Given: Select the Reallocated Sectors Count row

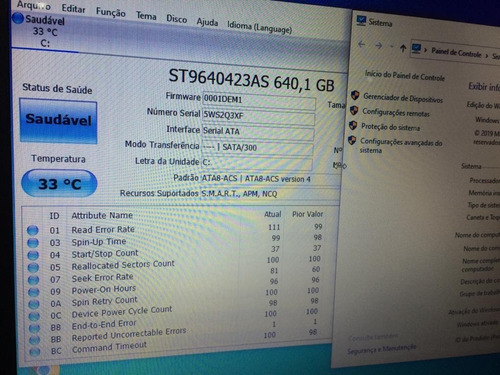Looking at the screenshot, I should (175, 264).
